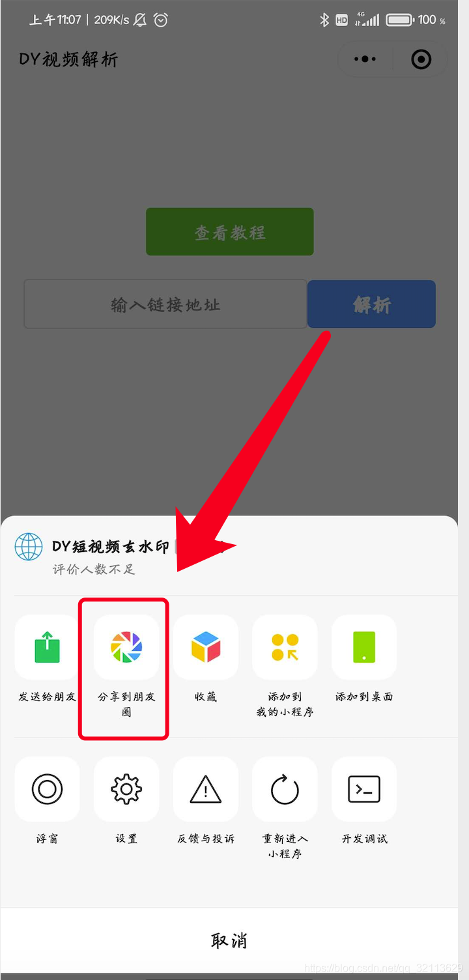Select 分享到朋友圈 colorful shutter icon
Image resolution: width=469 pixels, height=980 pixels.
(126, 647)
